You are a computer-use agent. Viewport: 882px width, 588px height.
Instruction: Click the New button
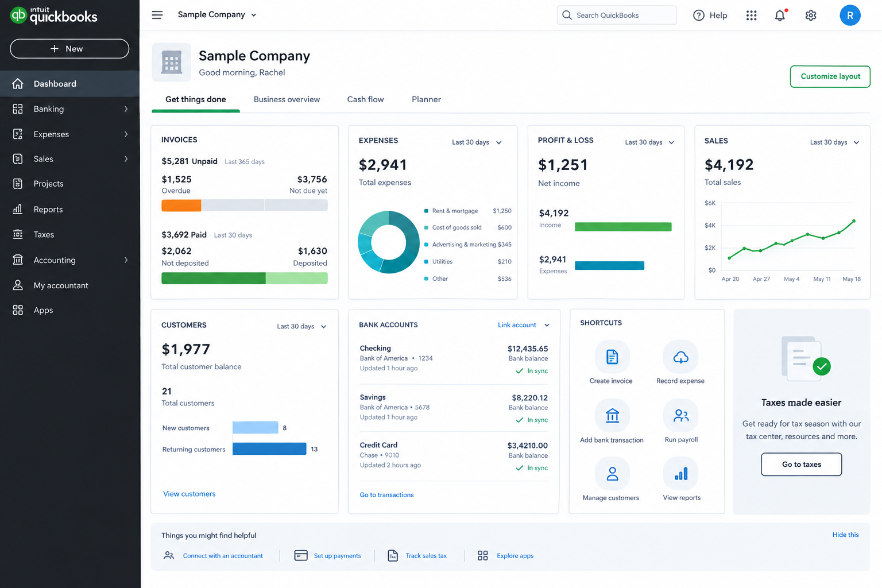pos(69,49)
